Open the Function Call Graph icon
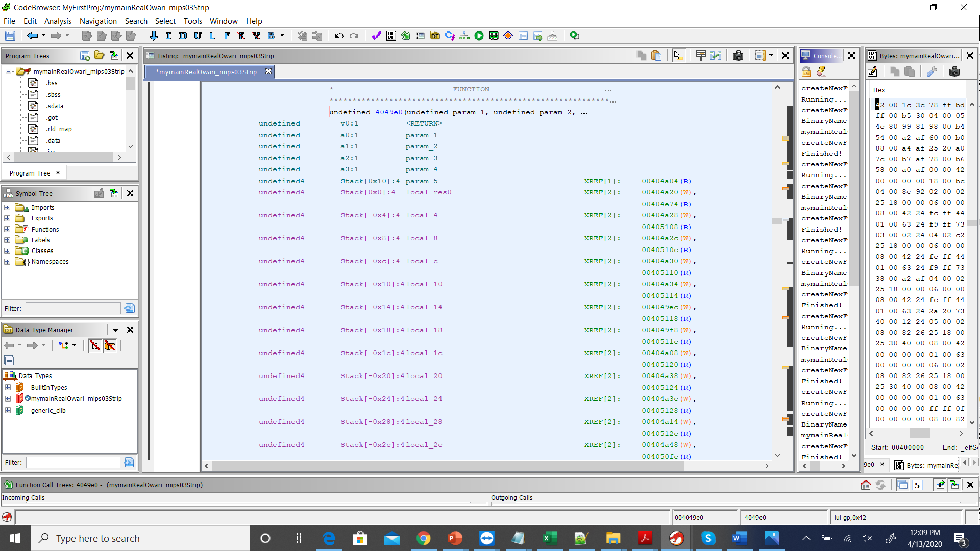 (x=464, y=35)
